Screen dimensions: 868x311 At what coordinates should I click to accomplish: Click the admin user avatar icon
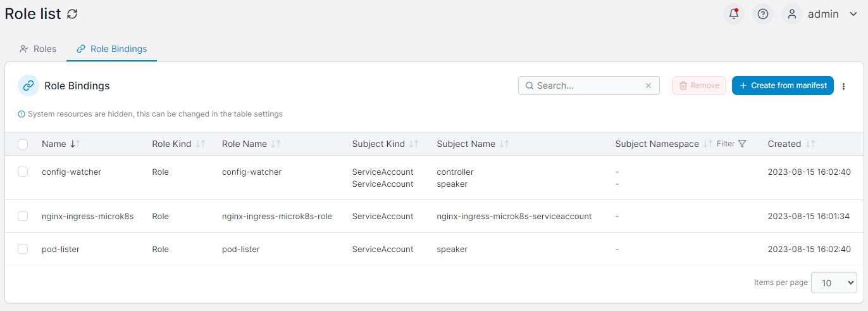[x=792, y=14]
